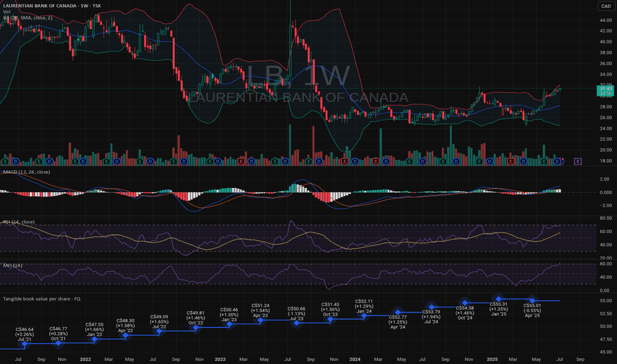Viewport: 617px width, 364px height.
Task: Click the green earnings E marker near June 2025
Action: tap(544, 161)
